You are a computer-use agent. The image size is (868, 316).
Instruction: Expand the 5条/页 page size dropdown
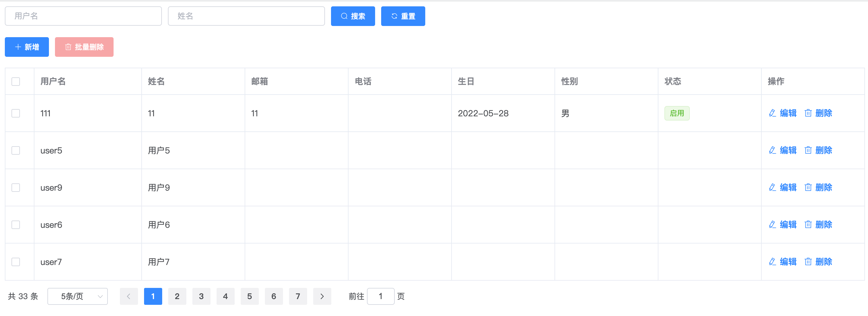pos(78,296)
